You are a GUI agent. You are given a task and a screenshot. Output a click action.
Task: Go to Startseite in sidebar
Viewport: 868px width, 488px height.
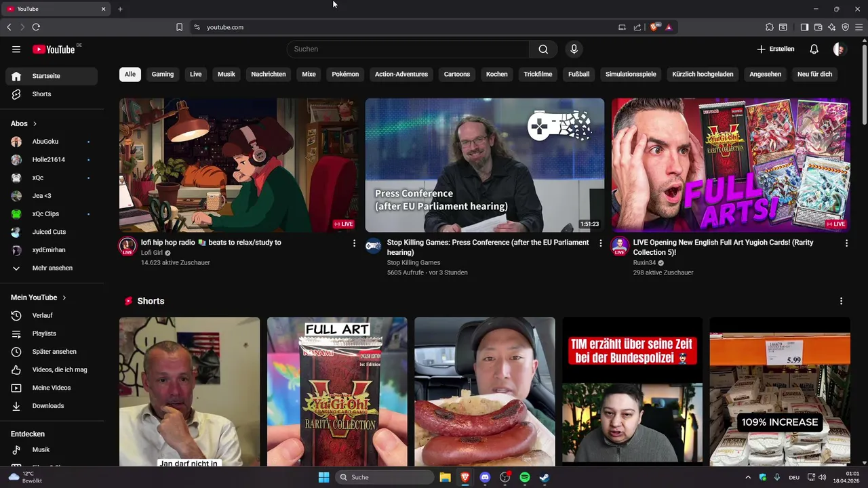52,76
